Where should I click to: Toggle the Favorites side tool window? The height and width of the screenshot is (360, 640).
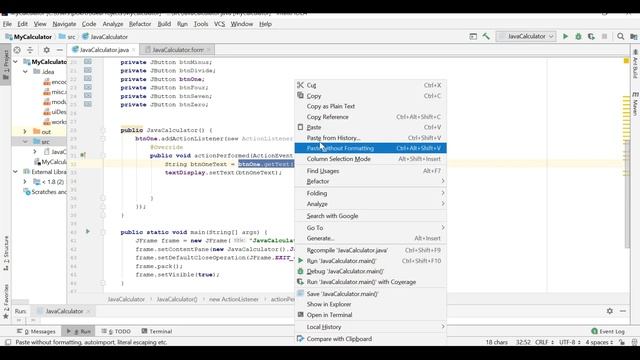tap(6, 302)
